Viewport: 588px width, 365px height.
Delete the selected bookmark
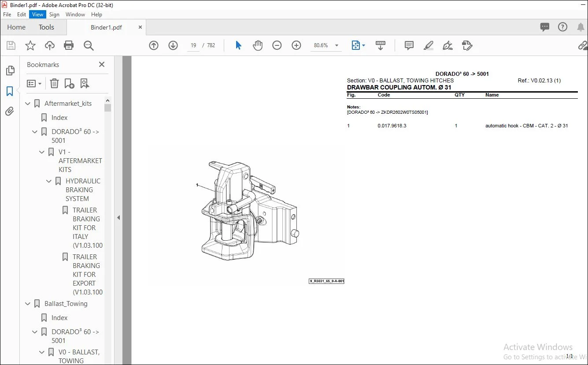coord(54,83)
